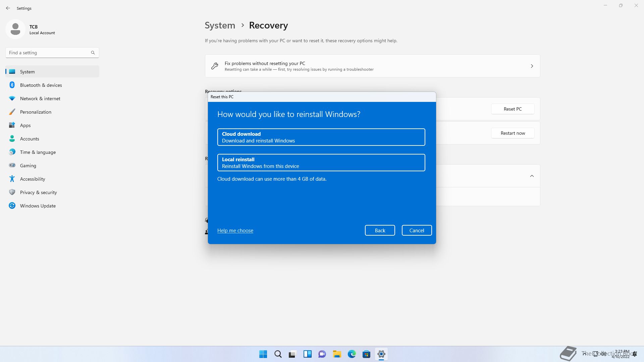Click the Gaming controller icon
Viewport: 644px width, 362px height.
tap(12, 165)
